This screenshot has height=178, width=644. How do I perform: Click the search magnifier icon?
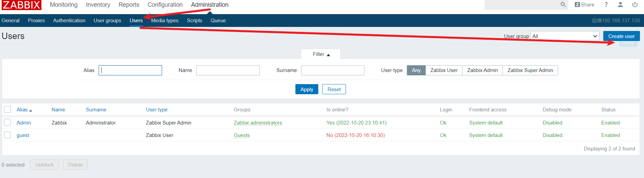point(563,5)
